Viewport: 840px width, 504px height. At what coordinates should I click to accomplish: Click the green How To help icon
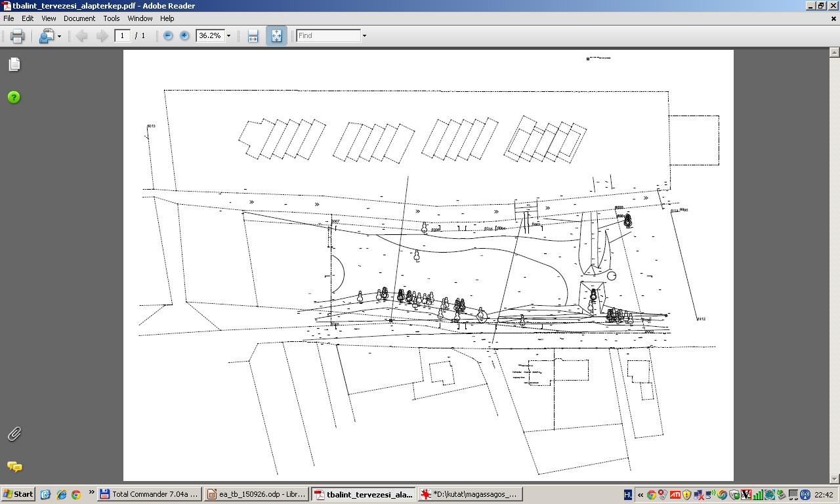(14, 97)
